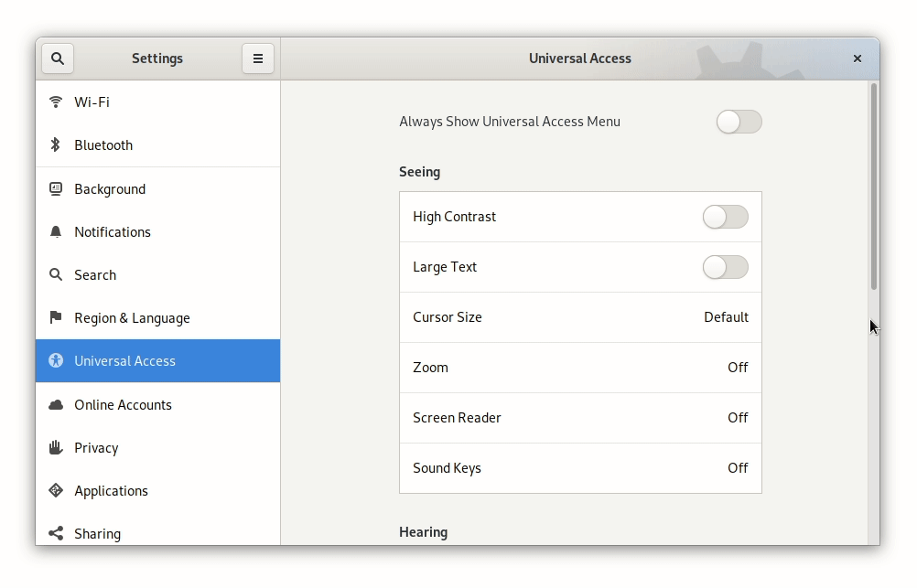Open the Applications panel label
The height and width of the screenshot is (588, 917).
111,491
